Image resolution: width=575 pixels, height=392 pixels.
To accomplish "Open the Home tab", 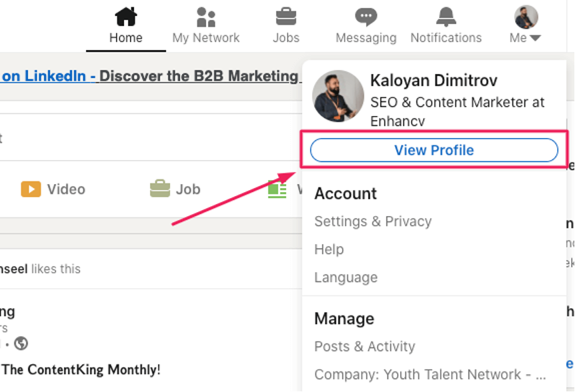I will (126, 25).
